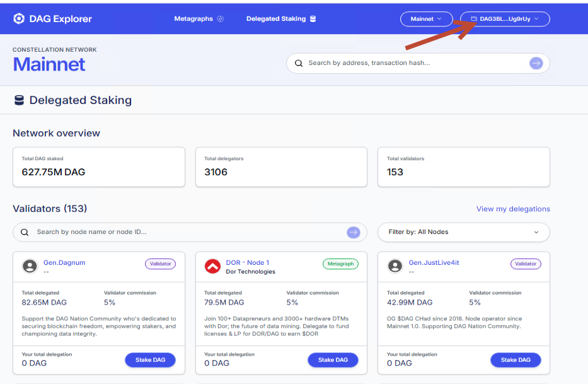
Task: Click the DOR - Node 1 red logo
Action: (212, 266)
